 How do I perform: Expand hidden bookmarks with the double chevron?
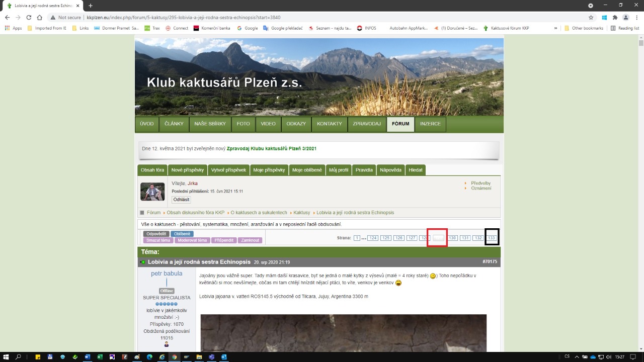555,28
